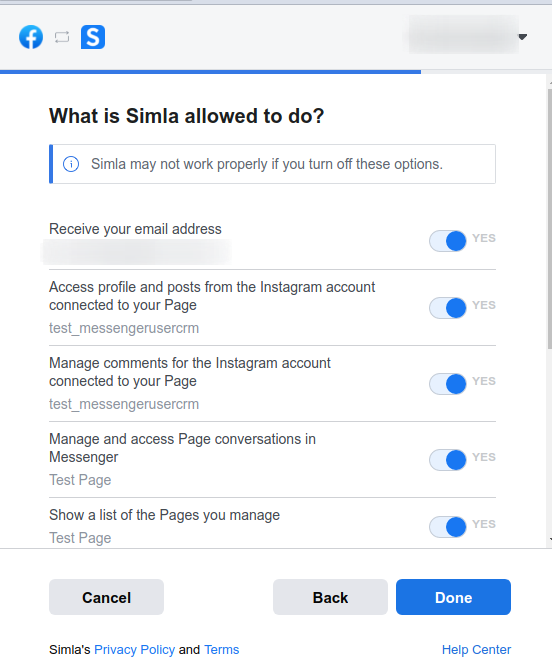
Task: Click the Receive your email address label
Action: point(135,229)
